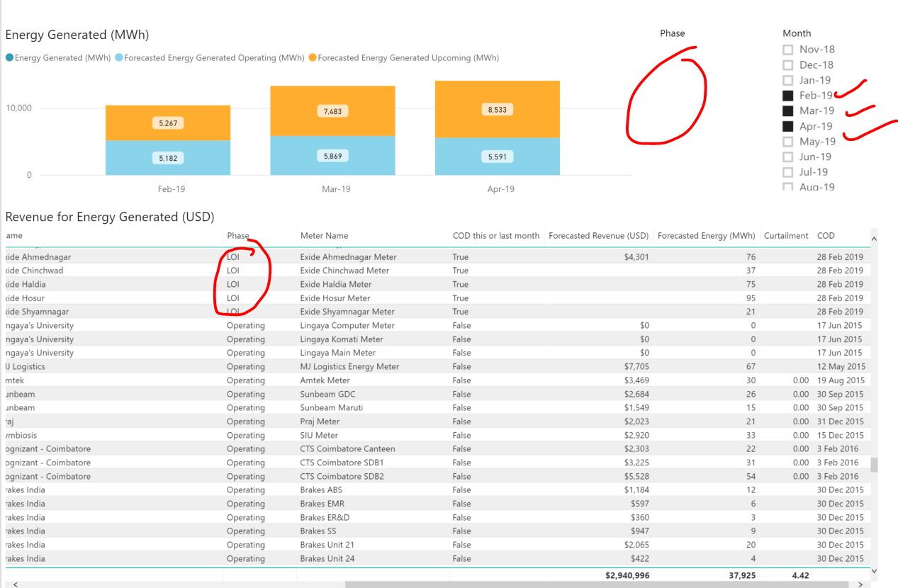This screenshot has width=898, height=588.
Task: Uncheck the Mar-19 month checkbox
Action: (x=787, y=111)
